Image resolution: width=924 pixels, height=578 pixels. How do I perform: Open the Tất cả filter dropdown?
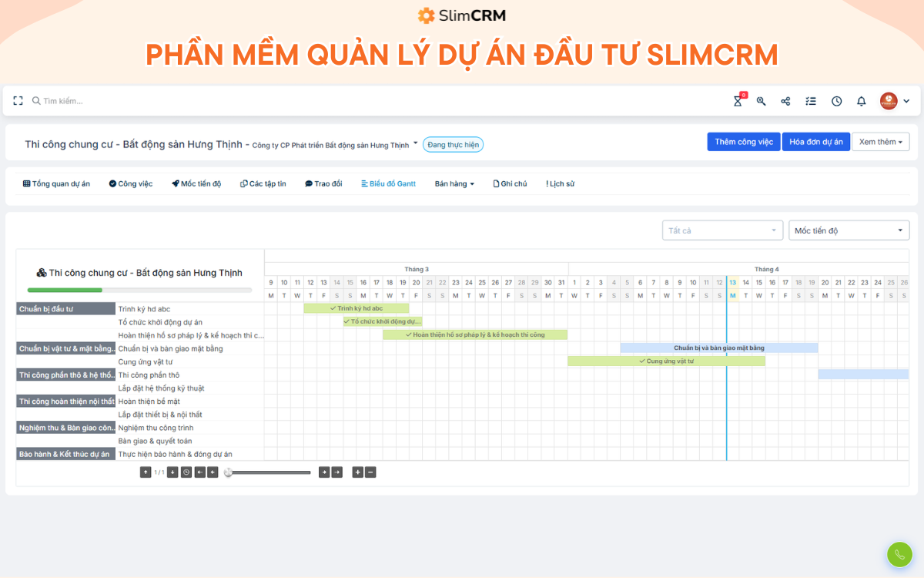click(x=721, y=230)
